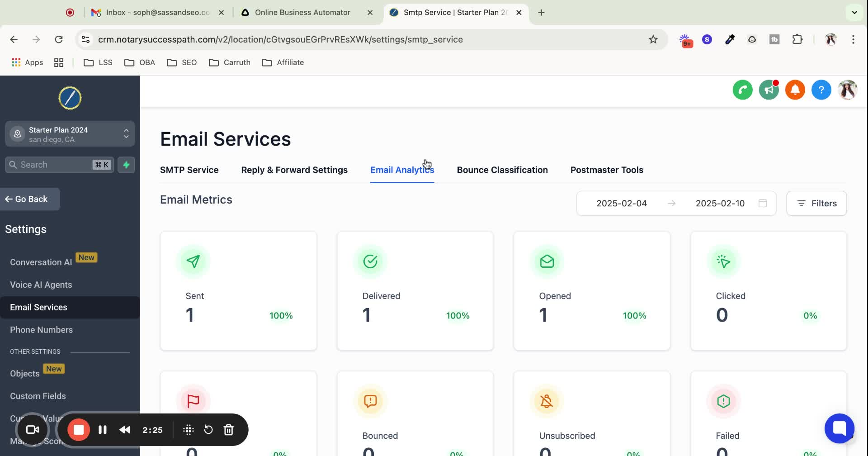Click the sidebar Search field
The image size is (868, 456).
(59, 165)
